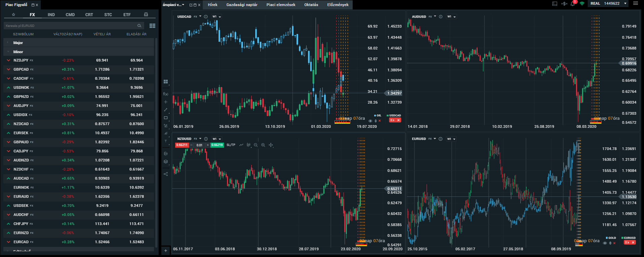This screenshot has width=644, height=257.
Task: Switch to the FX tab
Action: point(32,14)
